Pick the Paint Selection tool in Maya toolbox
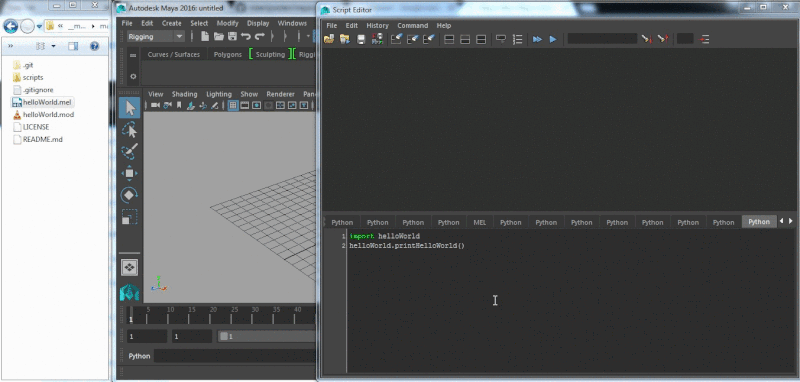Image resolution: width=800 pixels, height=382 pixels. (130, 152)
